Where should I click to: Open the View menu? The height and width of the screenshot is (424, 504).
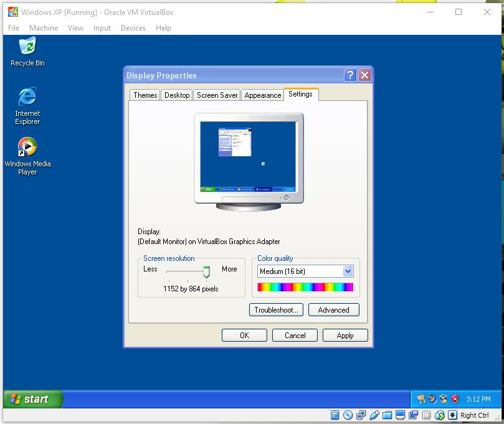coord(75,28)
